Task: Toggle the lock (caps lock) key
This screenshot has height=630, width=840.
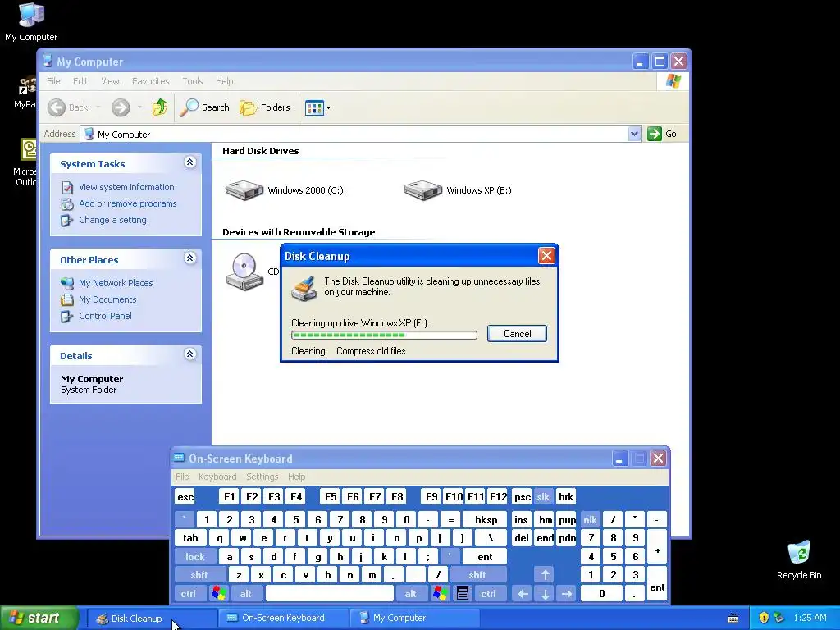Action: [x=195, y=557]
